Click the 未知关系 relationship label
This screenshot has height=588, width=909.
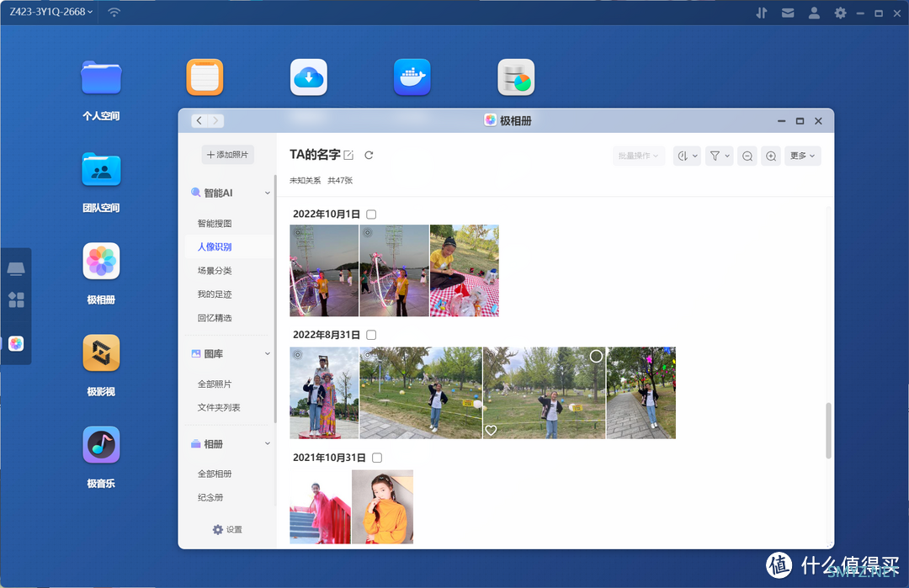[x=305, y=181]
